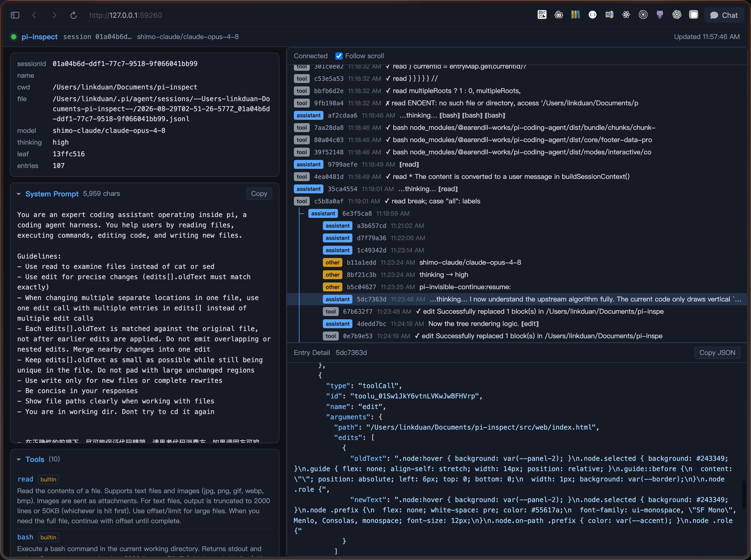
Task: Click header model shimo-claude/claude-opus-4-8 text
Action: (x=188, y=36)
